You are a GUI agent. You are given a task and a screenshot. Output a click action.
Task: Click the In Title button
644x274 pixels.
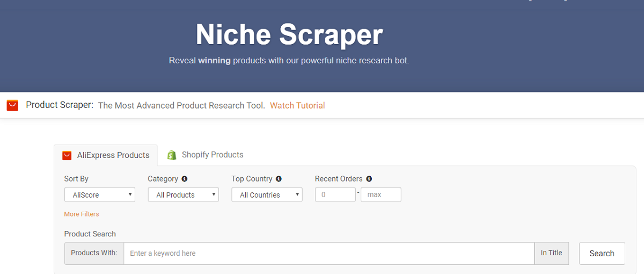(x=552, y=253)
